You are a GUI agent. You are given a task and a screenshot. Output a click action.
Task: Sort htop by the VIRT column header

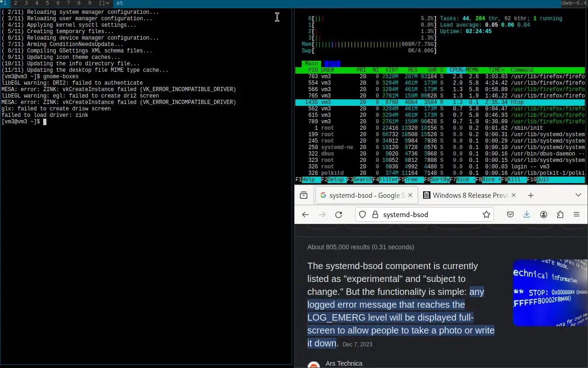coord(392,70)
